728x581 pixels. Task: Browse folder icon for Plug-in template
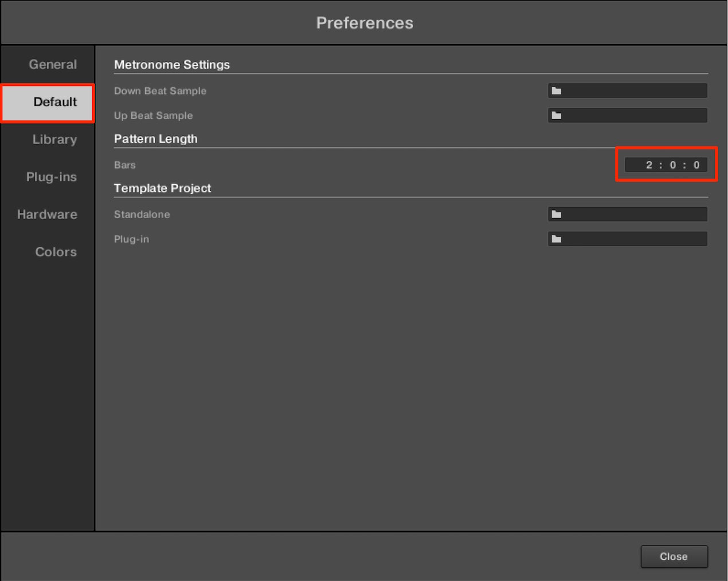point(556,239)
